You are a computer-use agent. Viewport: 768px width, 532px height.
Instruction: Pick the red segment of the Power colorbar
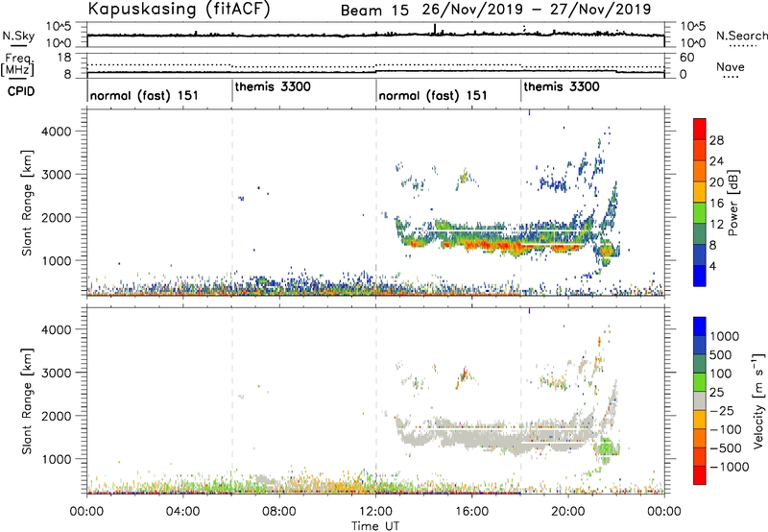tap(700, 130)
